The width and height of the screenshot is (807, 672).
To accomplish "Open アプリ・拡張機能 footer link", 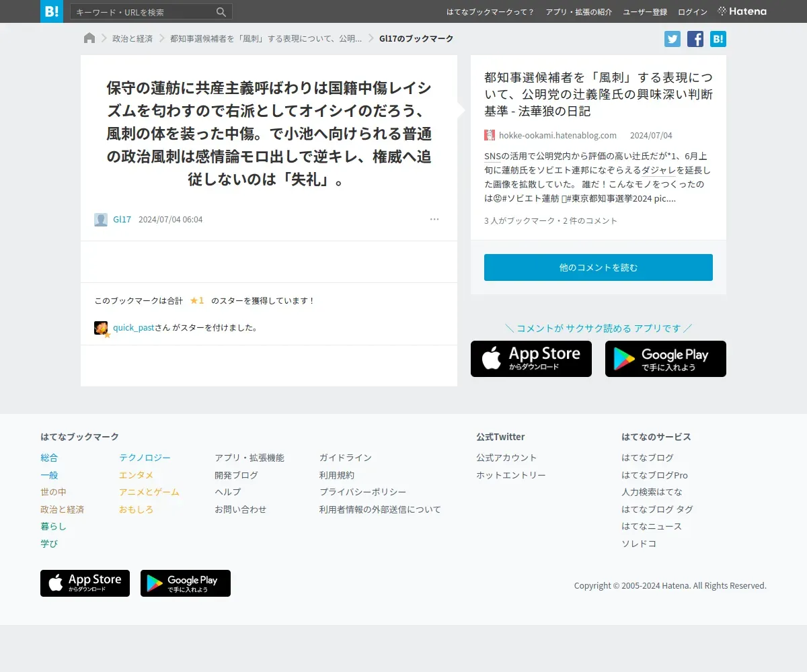I will pos(249,458).
